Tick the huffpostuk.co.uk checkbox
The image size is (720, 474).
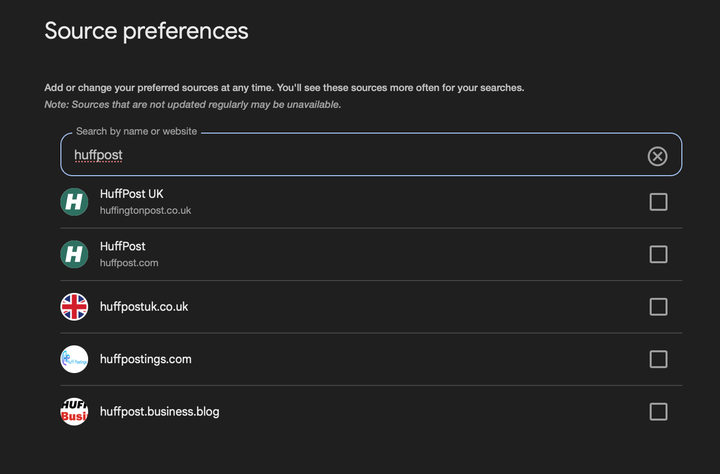(658, 307)
